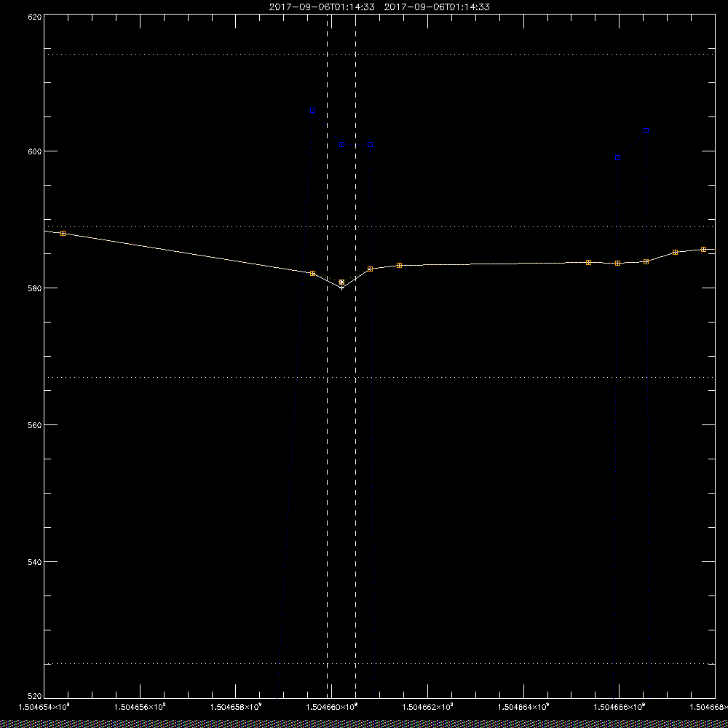This screenshot has height=728, width=728.
Task: Select the leftmost orange data marker near 588
Action: [x=63, y=233]
